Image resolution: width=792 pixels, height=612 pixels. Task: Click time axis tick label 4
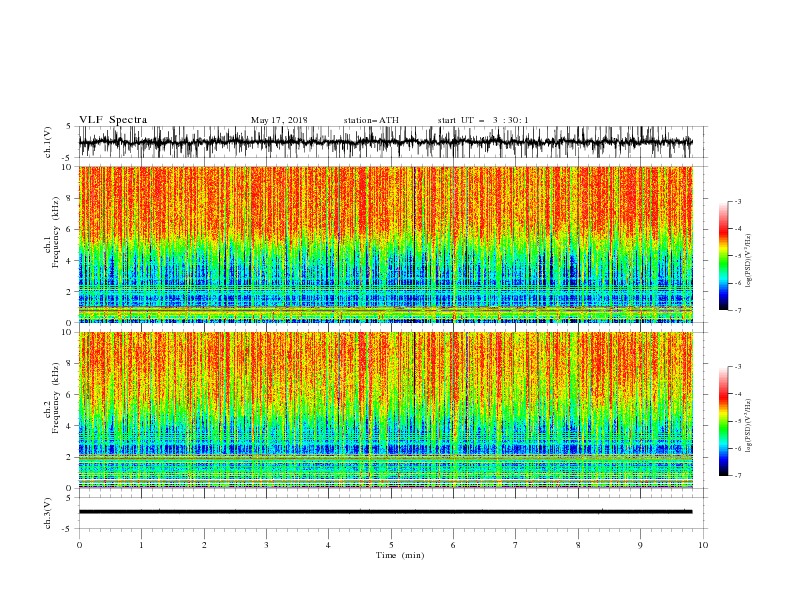pos(329,545)
